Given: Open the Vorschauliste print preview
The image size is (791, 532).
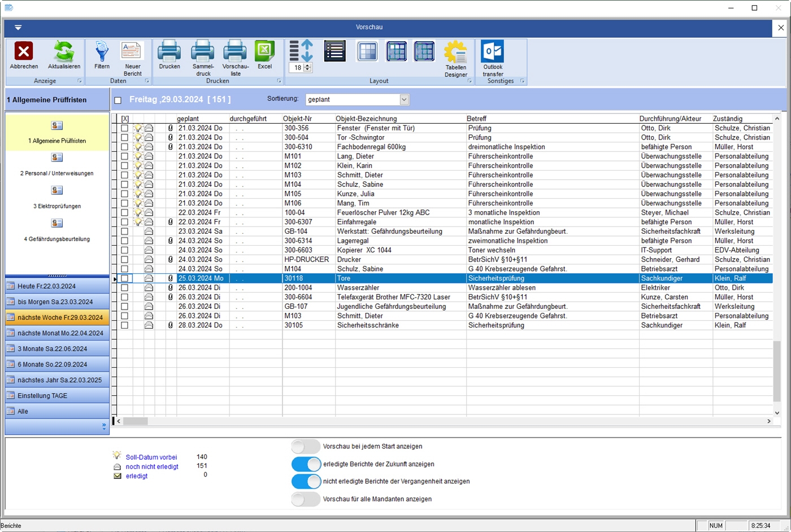Looking at the screenshot, I should [x=235, y=52].
